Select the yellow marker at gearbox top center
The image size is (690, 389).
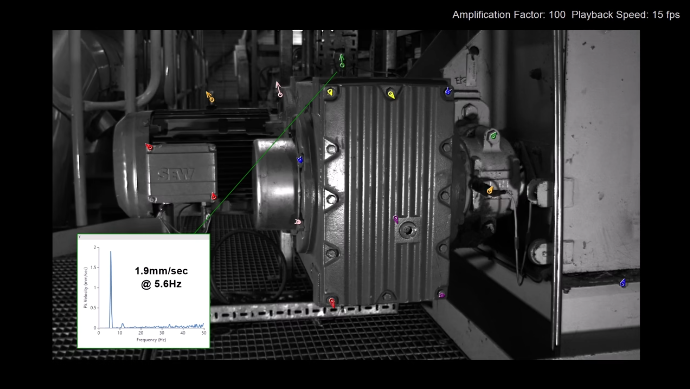click(391, 94)
